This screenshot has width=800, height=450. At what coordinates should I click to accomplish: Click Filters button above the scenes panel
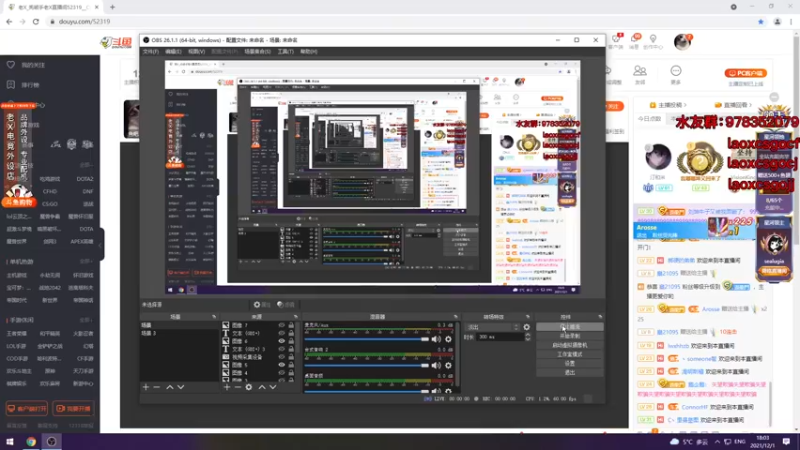coord(286,305)
